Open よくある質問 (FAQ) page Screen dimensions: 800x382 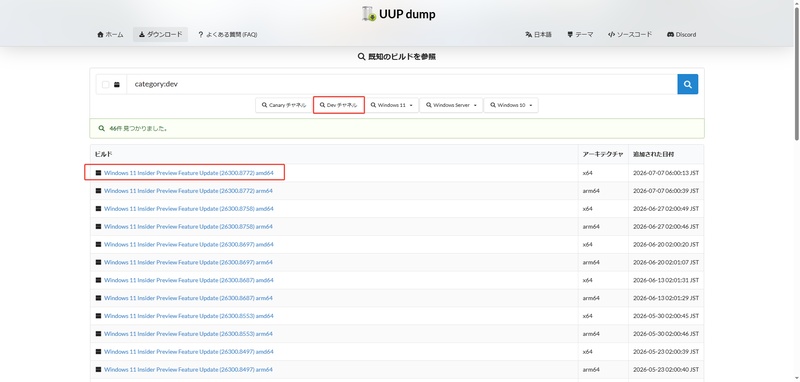(x=228, y=35)
